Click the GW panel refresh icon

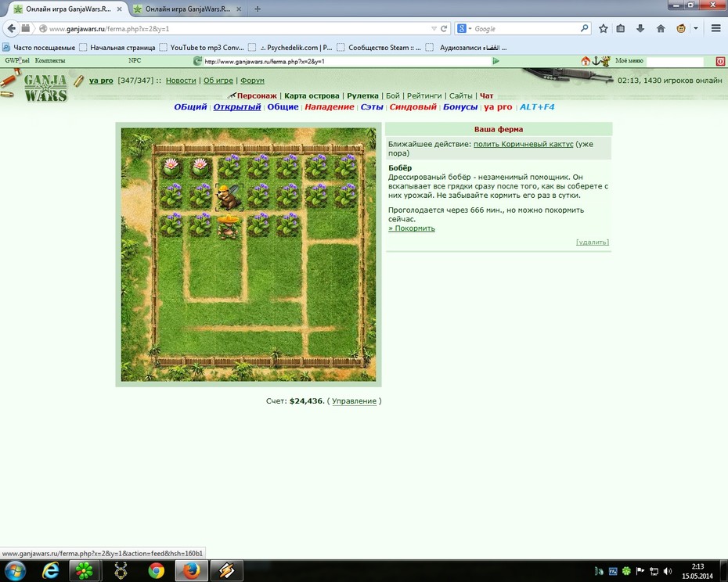(197, 61)
